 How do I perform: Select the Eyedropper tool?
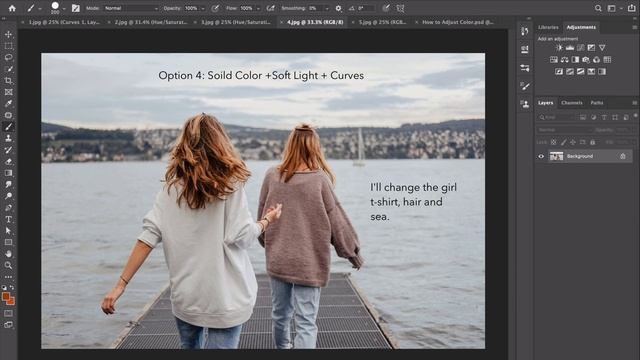8,104
